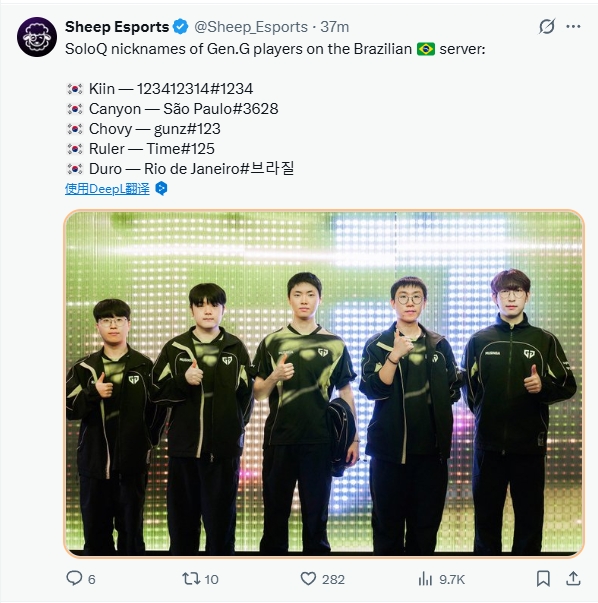Click the 使用DeepL翻译 translate link
598x603 pixels.
pos(107,189)
